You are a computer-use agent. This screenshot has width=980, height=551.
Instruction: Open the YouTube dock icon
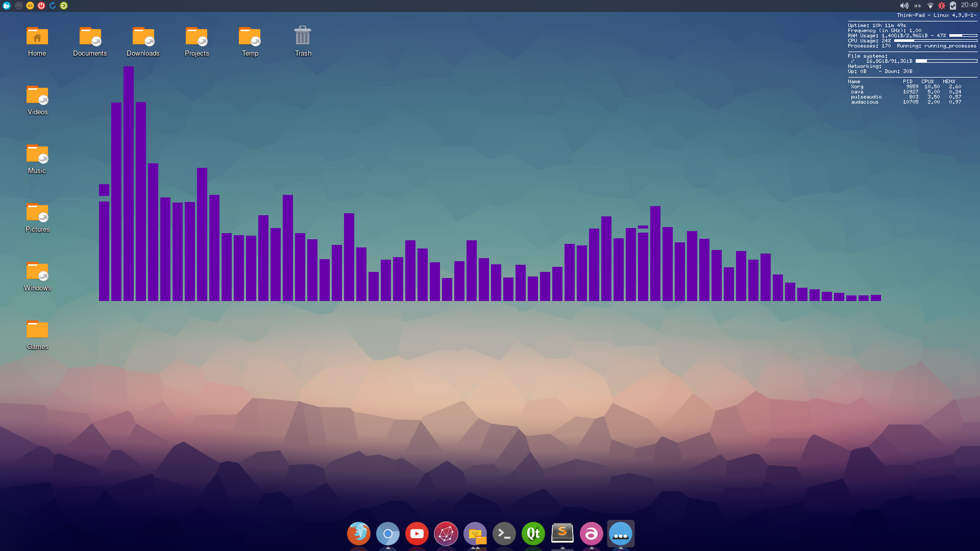tap(417, 534)
